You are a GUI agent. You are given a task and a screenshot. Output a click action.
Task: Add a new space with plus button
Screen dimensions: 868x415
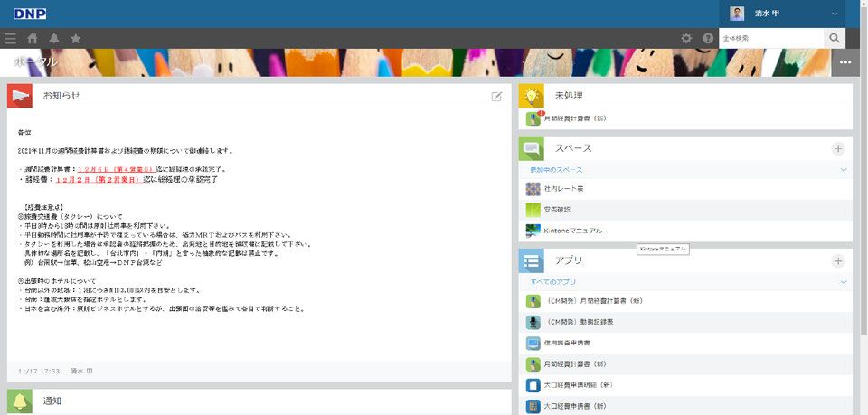(838, 148)
